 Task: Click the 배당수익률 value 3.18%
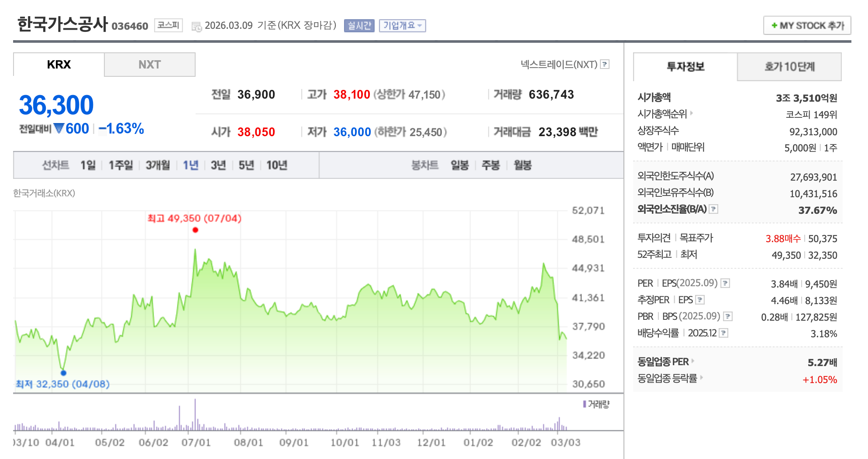[823, 333]
